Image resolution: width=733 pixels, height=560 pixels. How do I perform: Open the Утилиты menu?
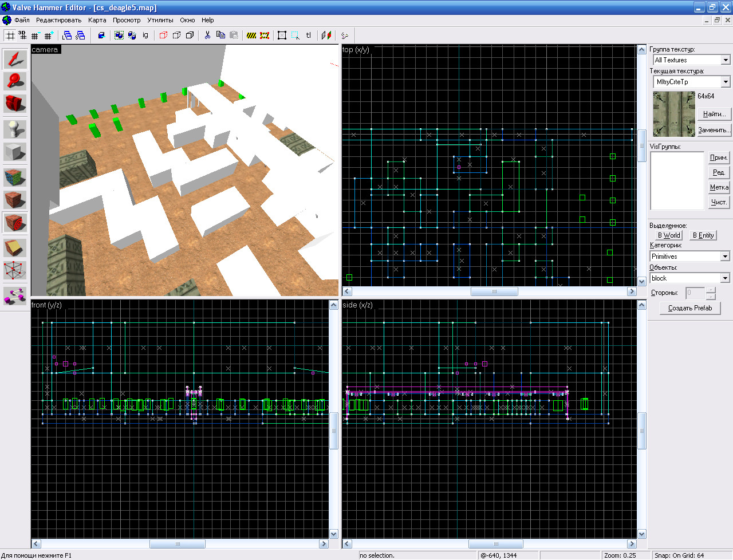pyautogui.click(x=160, y=20)
